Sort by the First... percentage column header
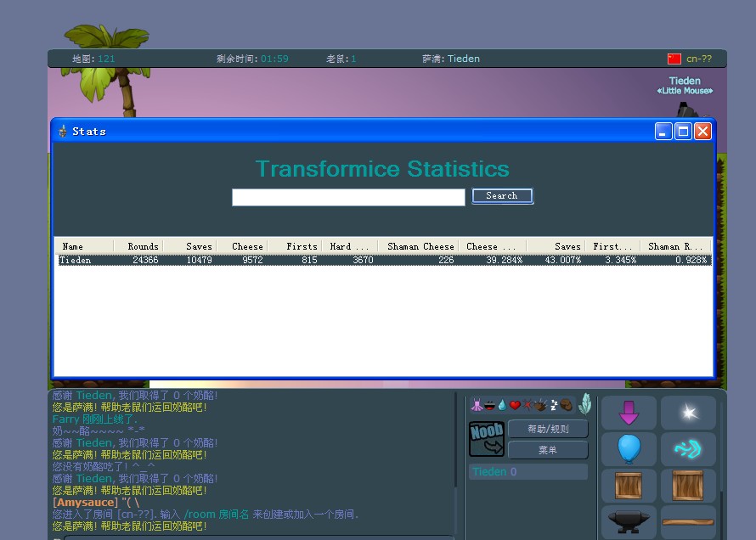The image size is (756, 540). (x=612, y=246)
